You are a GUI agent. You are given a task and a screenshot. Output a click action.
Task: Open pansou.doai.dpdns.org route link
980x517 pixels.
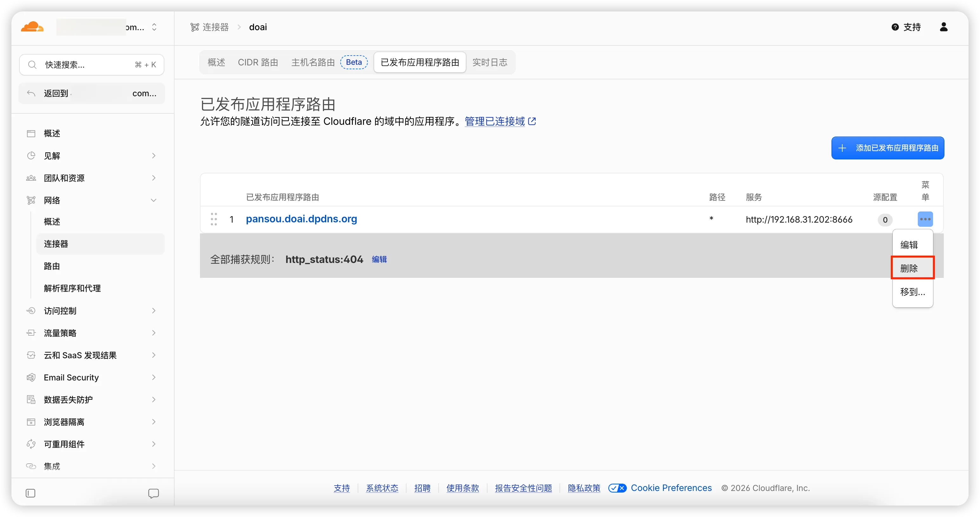301,219
